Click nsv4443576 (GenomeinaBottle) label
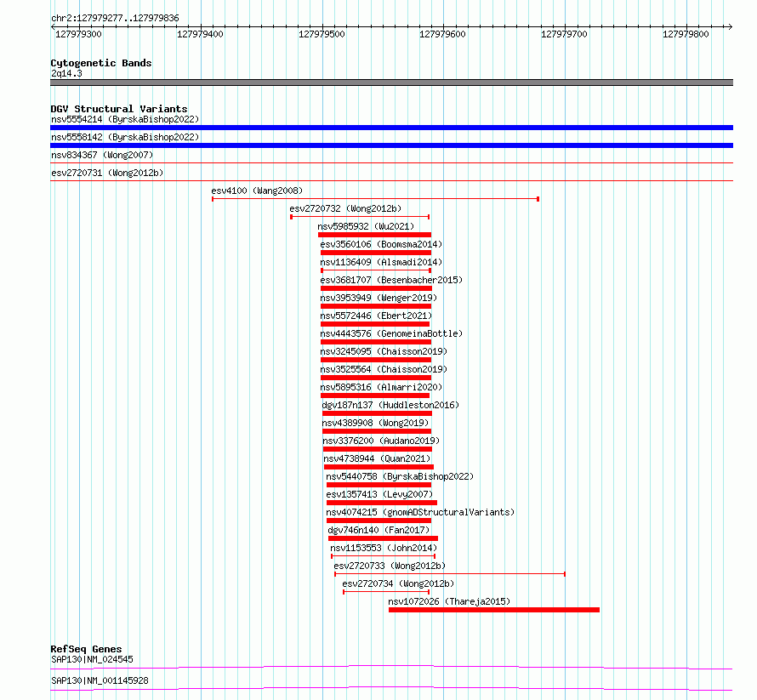Screen dimensions: 757x700 click(391, 333)
